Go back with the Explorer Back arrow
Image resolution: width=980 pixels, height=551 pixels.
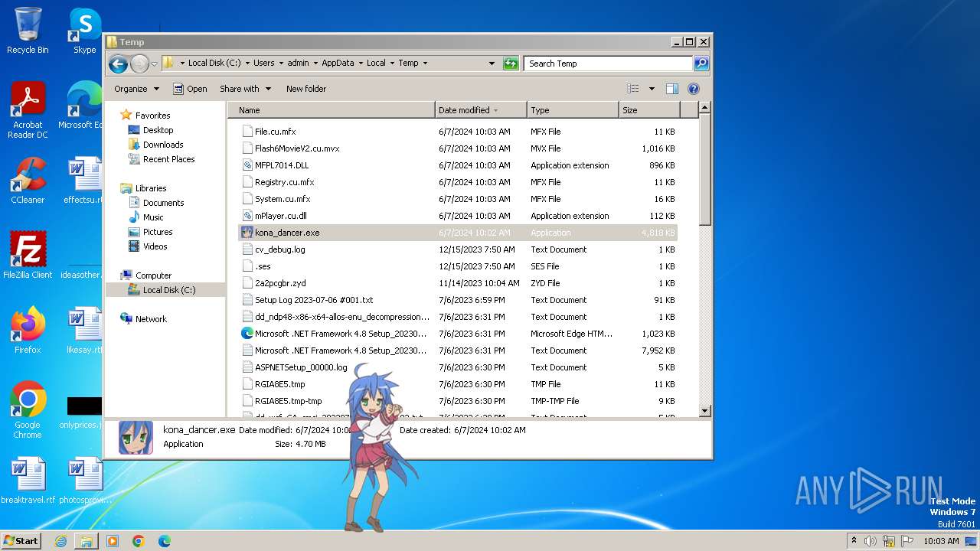[118, 64]
